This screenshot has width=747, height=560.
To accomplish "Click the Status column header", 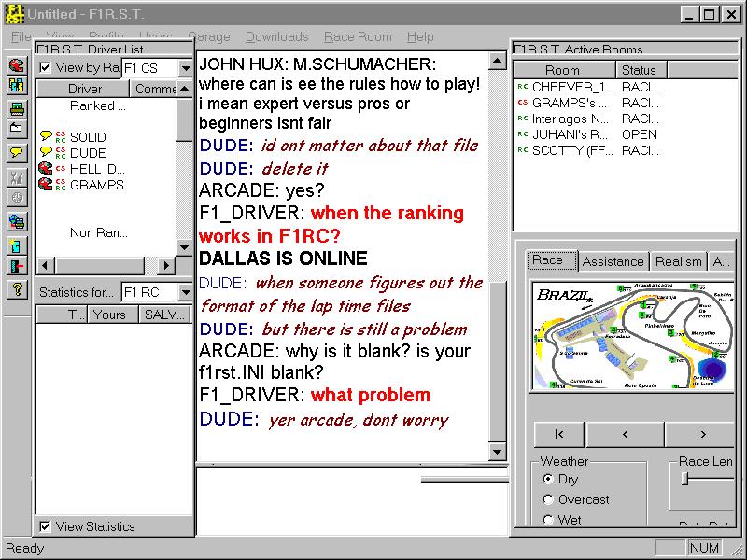I will tap(641, 70).
